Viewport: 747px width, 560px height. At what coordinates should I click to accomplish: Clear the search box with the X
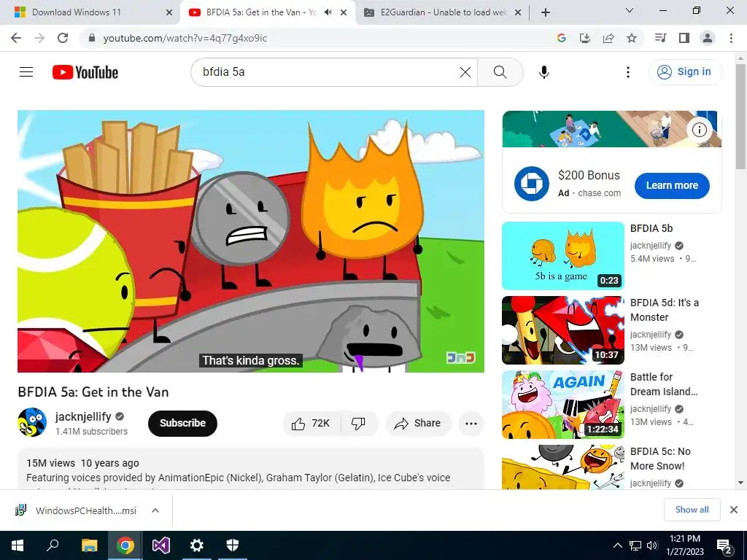[465, 72]
